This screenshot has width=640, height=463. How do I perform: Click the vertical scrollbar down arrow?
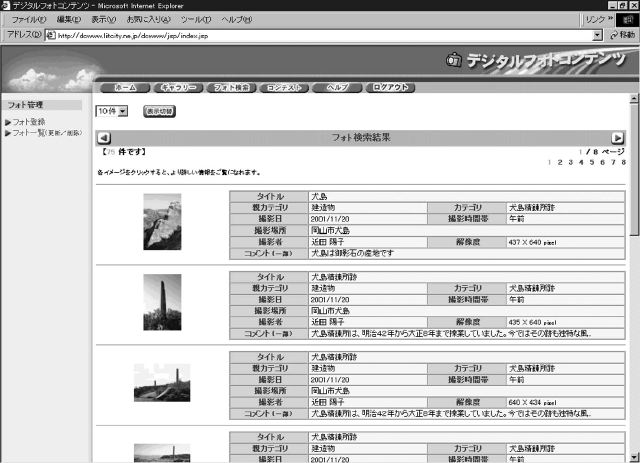(x=634, y=456)
